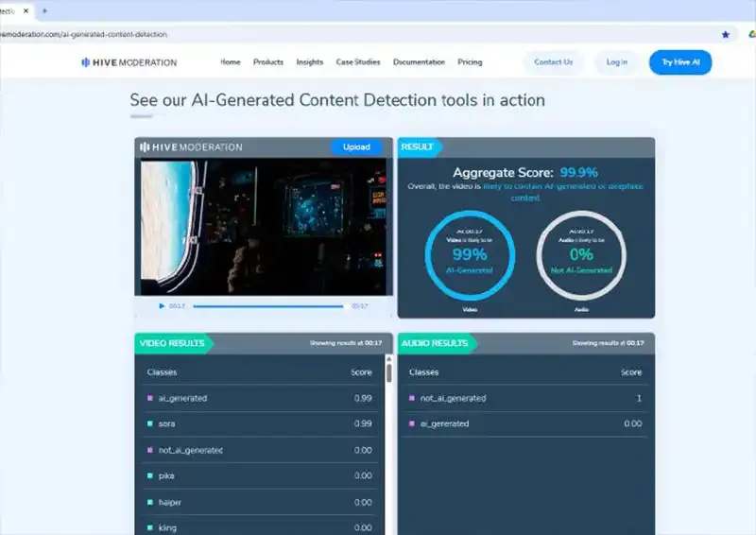Click the pink marker beside ai_generated class
Image resolution: width=756 pixels, height=535 pixels.
(150, 398)
